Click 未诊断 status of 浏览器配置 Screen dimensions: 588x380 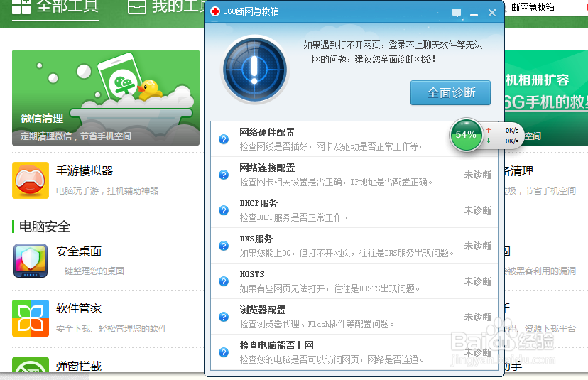(x=478, y=317)
